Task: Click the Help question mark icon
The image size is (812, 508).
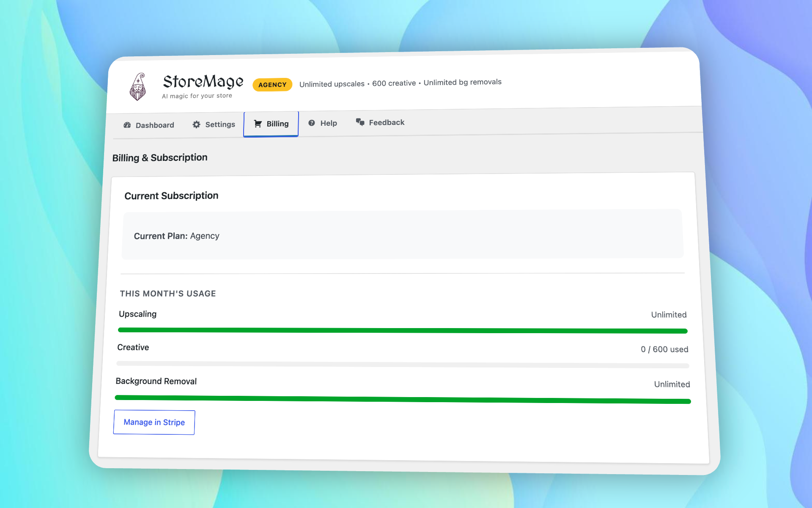Action: pos(312,123)
